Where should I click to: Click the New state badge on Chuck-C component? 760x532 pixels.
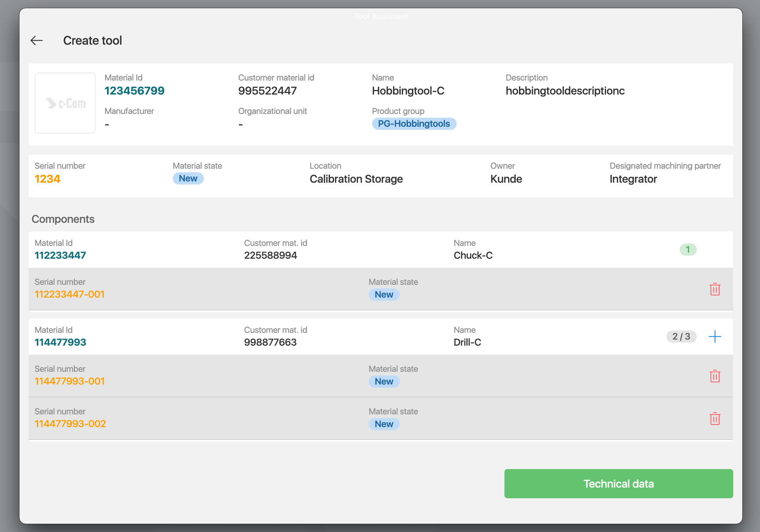[x=384, y=295]
